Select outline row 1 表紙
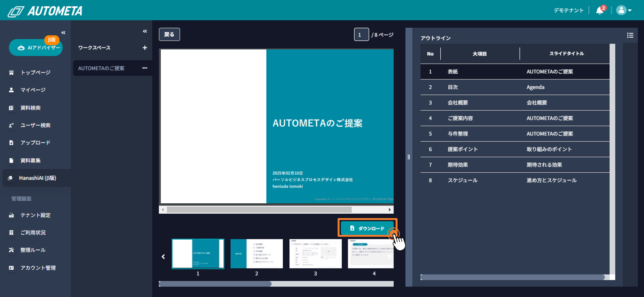Viewport: 644px width, 297px height. [515, 72]
